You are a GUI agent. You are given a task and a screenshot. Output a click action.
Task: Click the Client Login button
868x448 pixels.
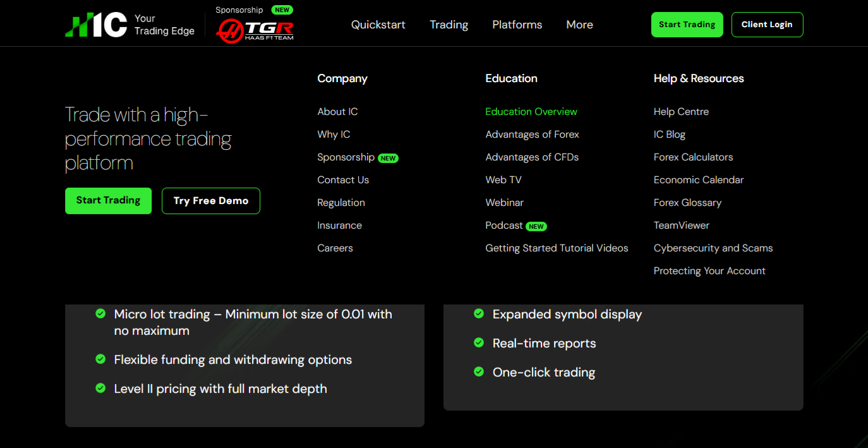point(767,25)
